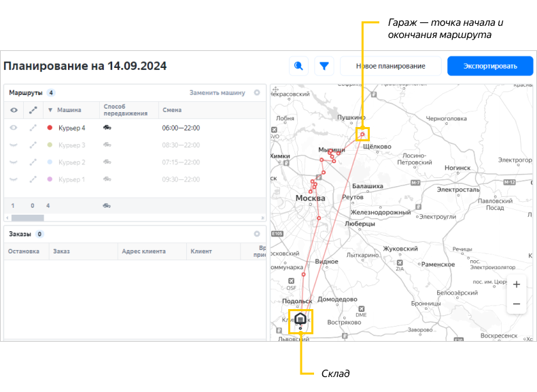Toggle visibility of all routes in header

tap(14, 110)
